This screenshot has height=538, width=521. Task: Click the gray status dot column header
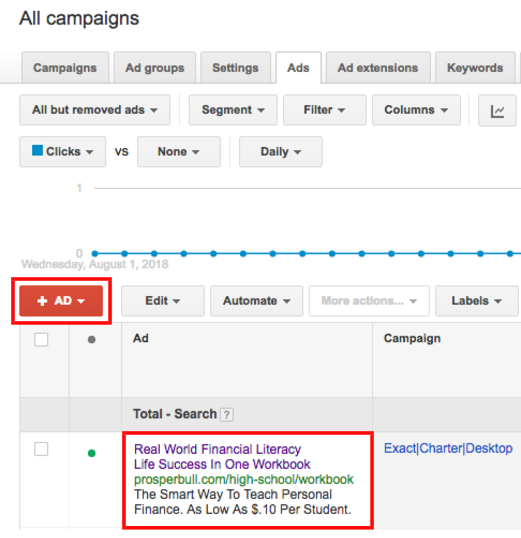pos(91,340)
